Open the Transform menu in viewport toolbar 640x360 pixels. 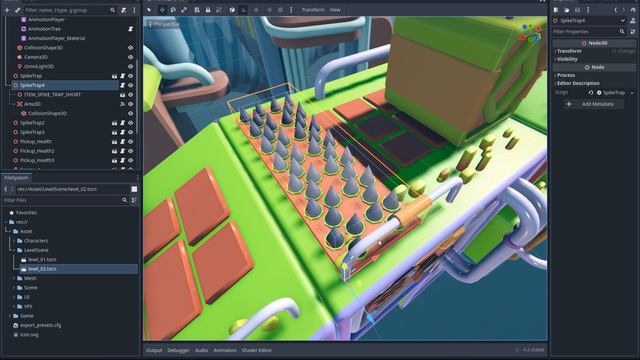[313, 10]
